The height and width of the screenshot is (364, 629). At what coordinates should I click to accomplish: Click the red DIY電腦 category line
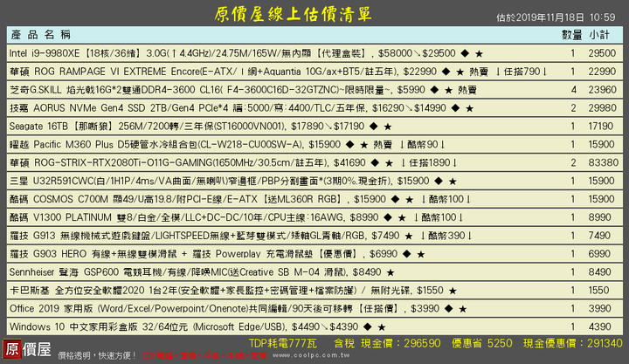click(205, 355)
